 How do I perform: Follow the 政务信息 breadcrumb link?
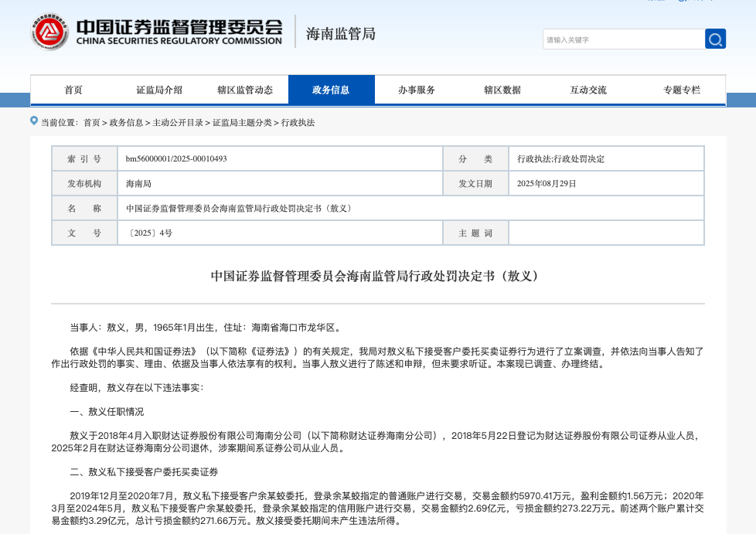coord(126,122)
